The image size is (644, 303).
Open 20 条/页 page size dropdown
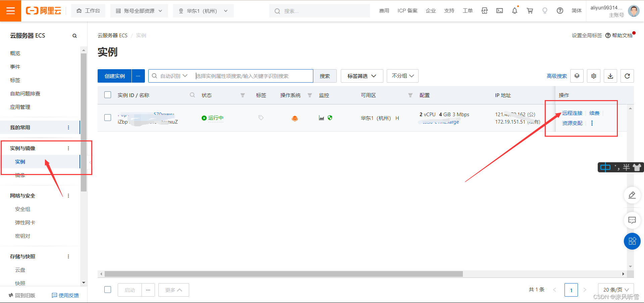616,290
